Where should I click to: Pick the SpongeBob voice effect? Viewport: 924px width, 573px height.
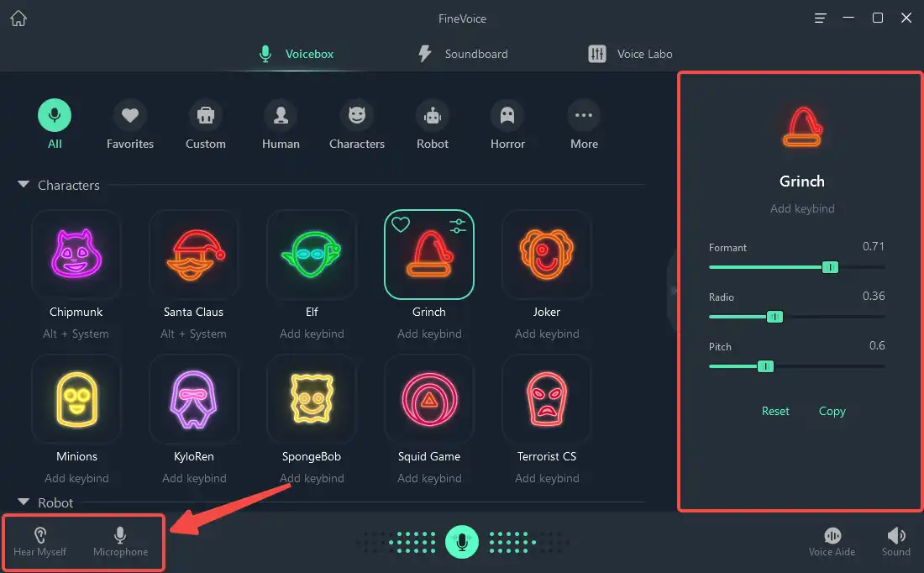[312, 399]
